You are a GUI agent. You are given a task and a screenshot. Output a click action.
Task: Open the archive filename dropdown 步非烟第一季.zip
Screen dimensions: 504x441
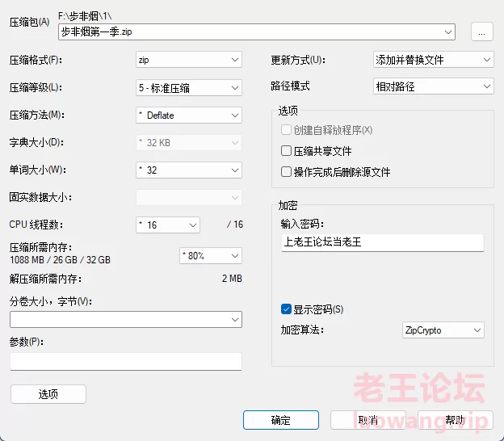[257, 31]
